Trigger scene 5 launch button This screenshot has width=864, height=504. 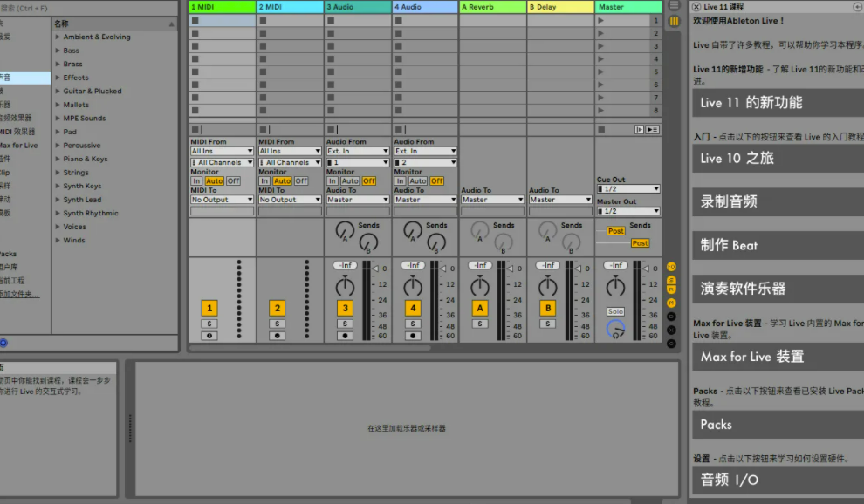pos(600,72)
